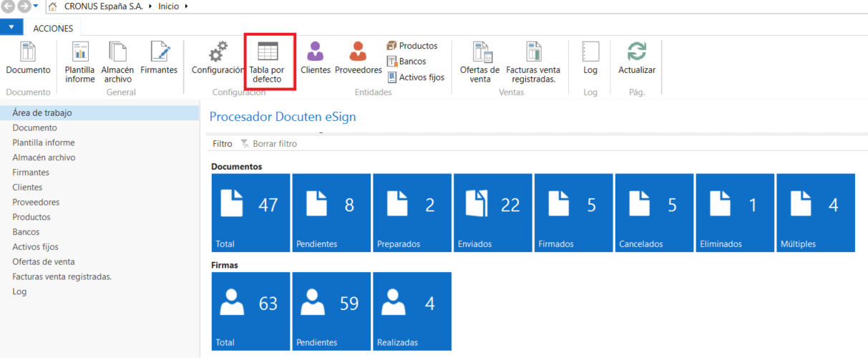
Task: Select Facturas venta registradas in navigation pane
Action: [99, 276]
